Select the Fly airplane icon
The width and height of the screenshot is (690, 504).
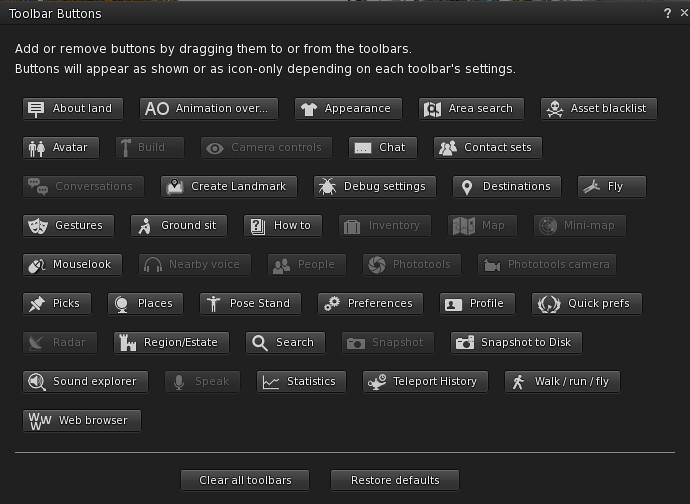pos(592,187)
